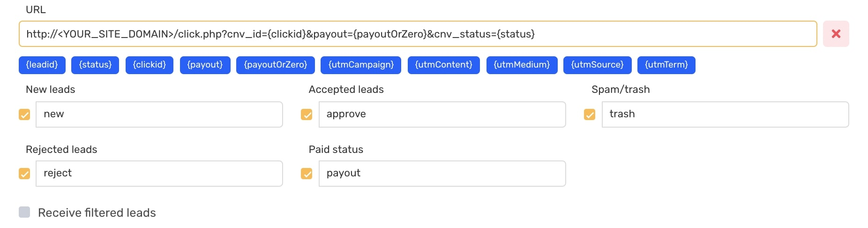Add the {utmSource} macro tag
868x228 pixels.
[x=597, y=65]
